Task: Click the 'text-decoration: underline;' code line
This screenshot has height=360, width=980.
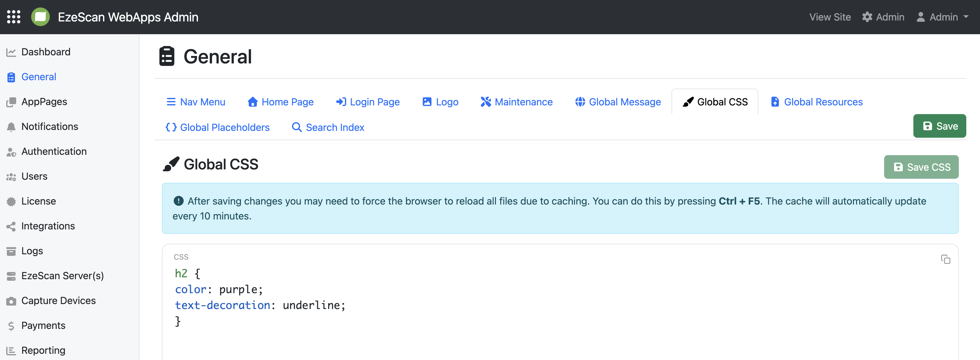Action: pos(260,305)
